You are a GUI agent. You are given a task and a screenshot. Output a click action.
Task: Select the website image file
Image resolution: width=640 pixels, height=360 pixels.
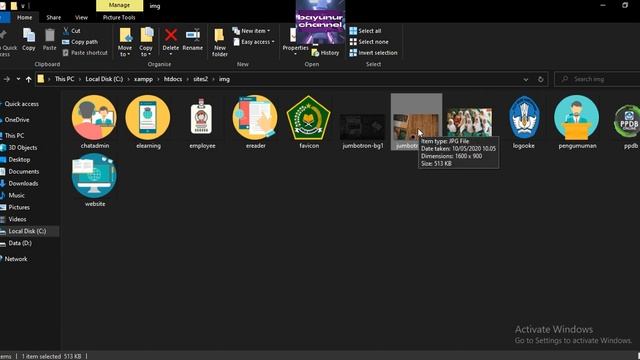click(95, 180)
